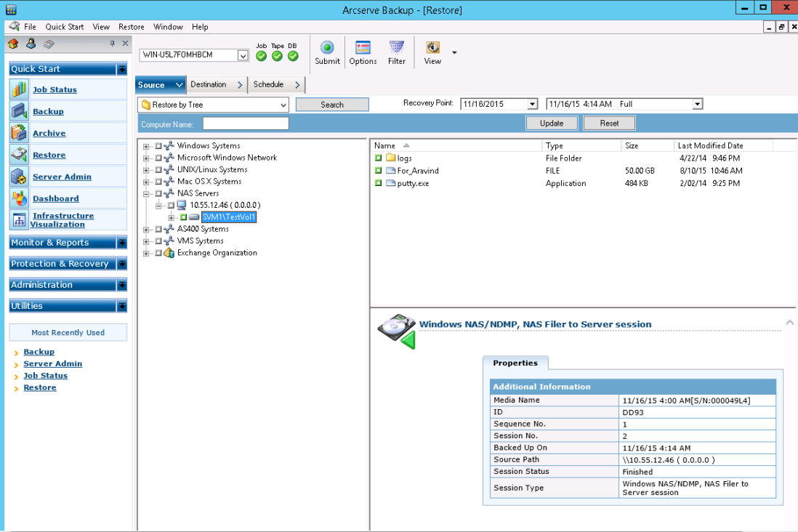Click the putty.exe file icon

pos(391,182)
